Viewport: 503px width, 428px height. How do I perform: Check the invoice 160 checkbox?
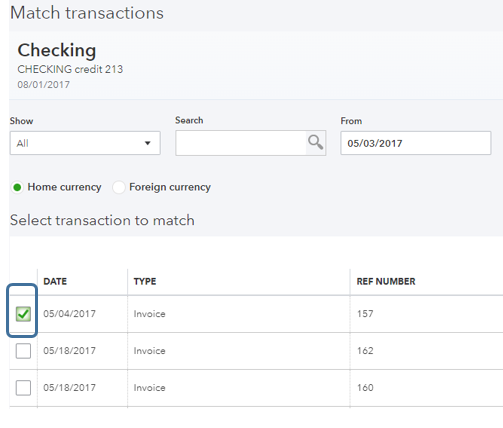pyautogui.click(x=23, y=388)
